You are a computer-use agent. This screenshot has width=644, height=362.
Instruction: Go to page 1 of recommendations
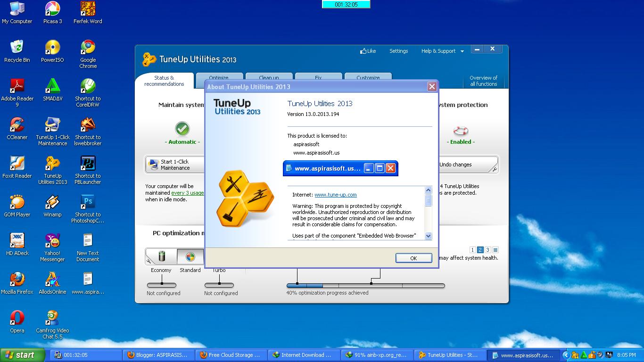click(472, 250)
